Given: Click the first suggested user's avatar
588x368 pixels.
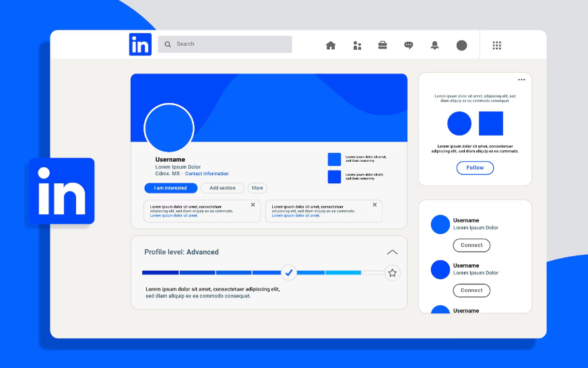Looking at the screenshot, I should [440, 224].
